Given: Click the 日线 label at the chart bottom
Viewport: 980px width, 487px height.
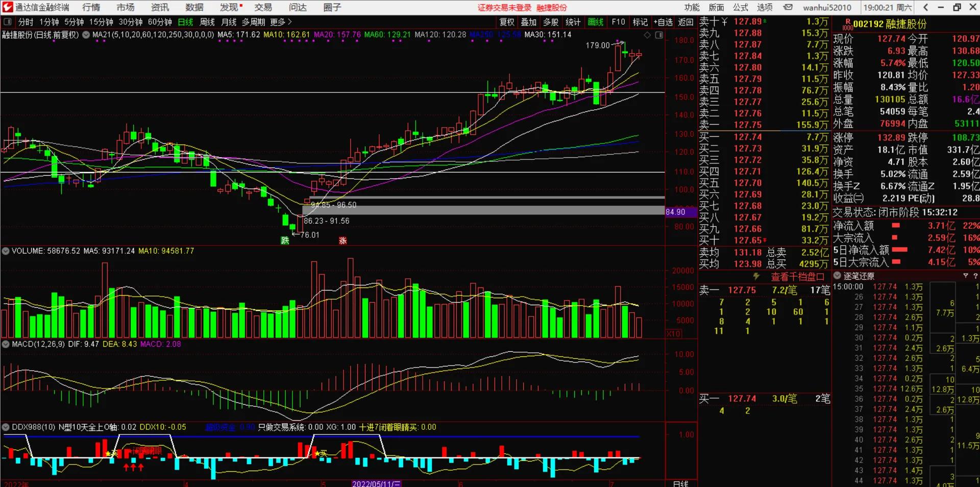Looking at the screenshot, I should point(680,483).
